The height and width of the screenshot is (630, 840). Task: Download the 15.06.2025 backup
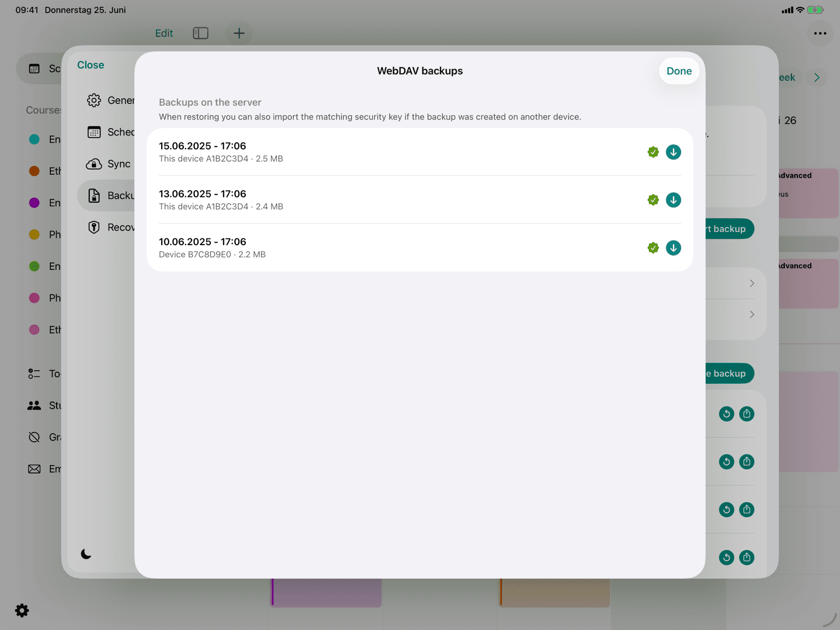[673, 152]
